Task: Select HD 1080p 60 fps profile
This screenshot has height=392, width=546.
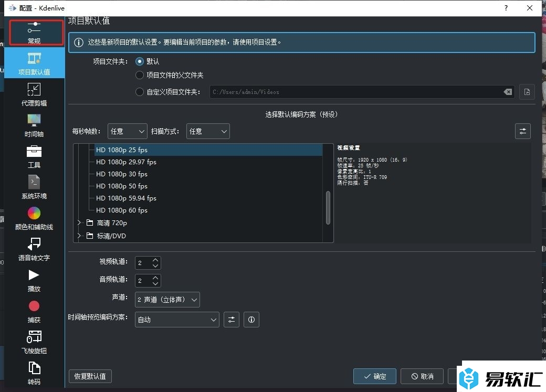Action: tap(208, 210)
